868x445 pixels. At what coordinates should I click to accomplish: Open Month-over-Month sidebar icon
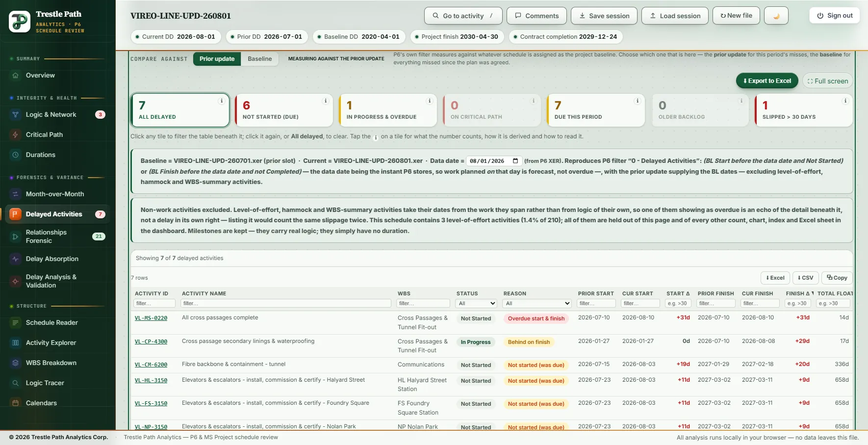tap(15, 194)
